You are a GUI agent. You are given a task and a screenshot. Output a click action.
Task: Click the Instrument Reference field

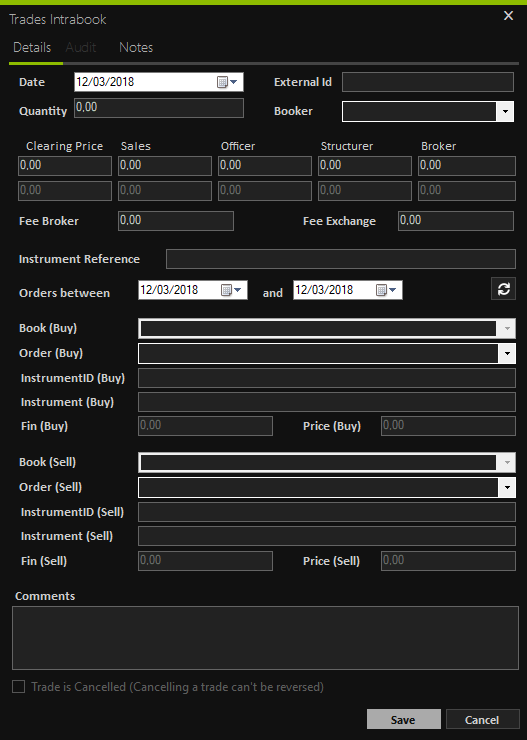[x=341, y=259]
